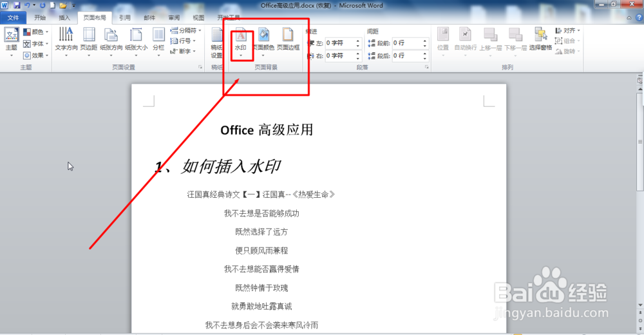Decrease 段后 spacing with down stepper
The image size is (644, 335).
(x=425, y=58)
